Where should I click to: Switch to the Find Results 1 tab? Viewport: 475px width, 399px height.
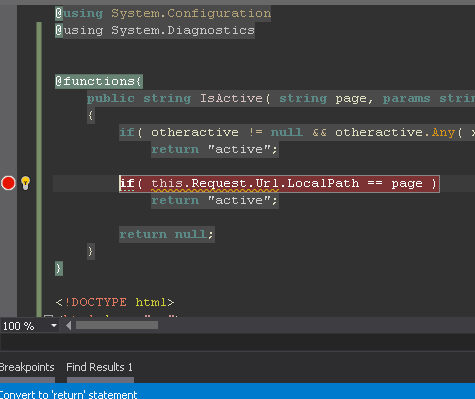tap(99, 367)
